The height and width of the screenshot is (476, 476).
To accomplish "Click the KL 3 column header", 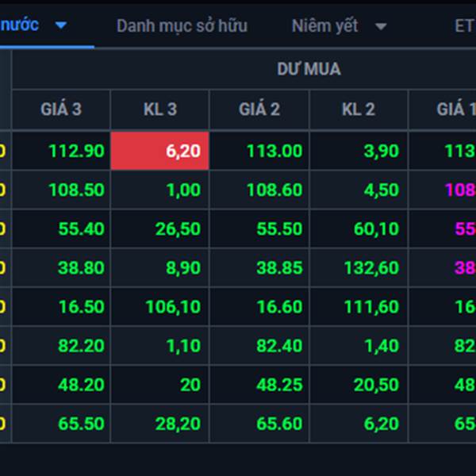I will [160, 109].
